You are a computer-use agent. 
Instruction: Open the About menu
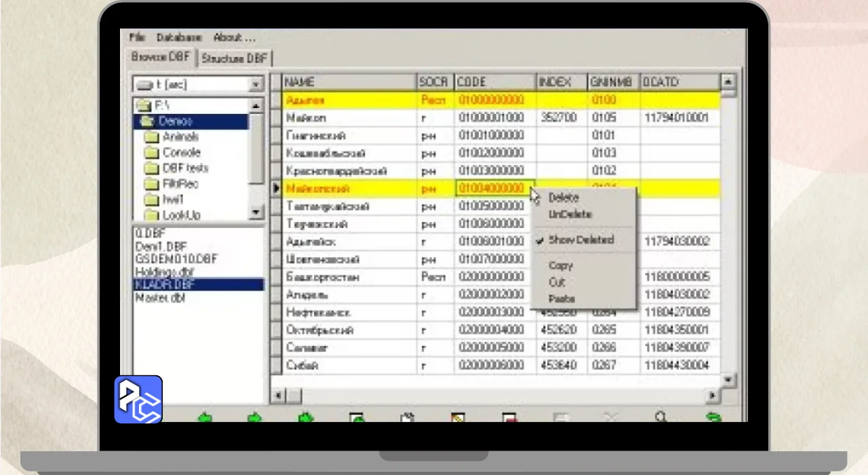point(234,37)
